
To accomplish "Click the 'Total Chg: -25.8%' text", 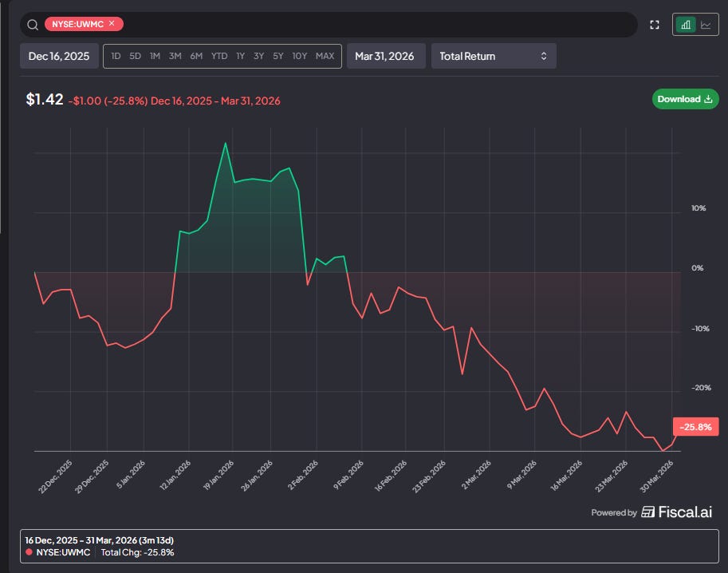I will pos(137,552).
